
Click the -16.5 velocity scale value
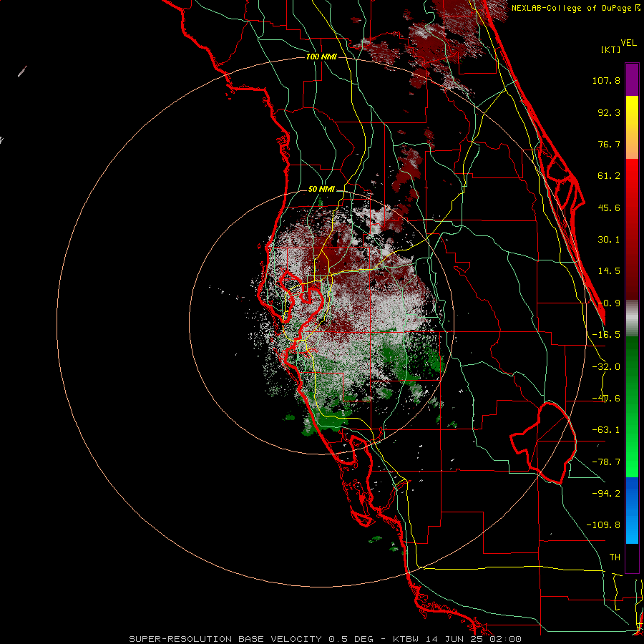pos(606,335)
